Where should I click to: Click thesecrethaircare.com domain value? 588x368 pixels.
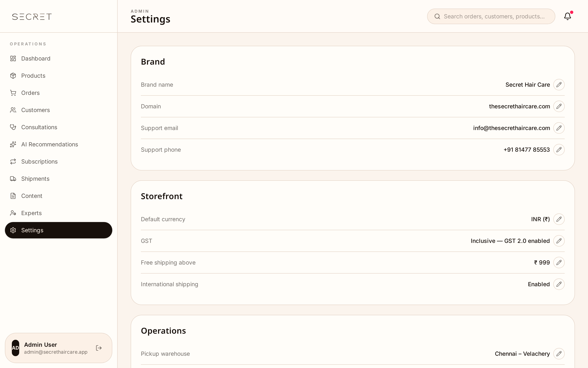[x=519, y=106]
